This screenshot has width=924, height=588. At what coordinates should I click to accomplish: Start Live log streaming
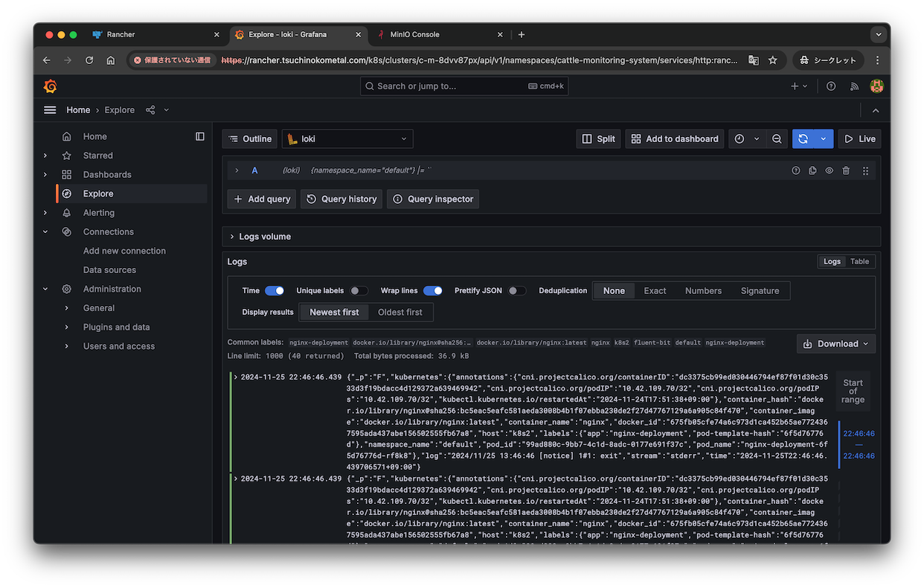(859, 139)
